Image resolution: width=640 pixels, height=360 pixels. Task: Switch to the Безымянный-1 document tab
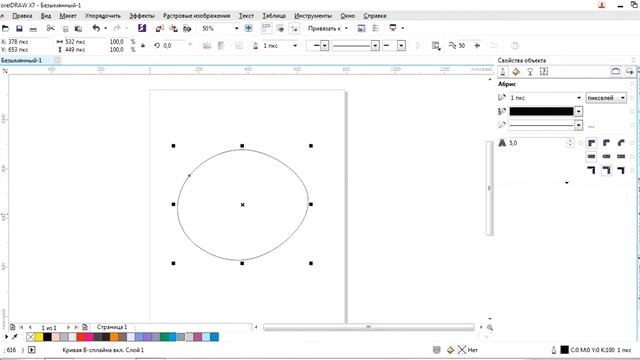[21, 60]
